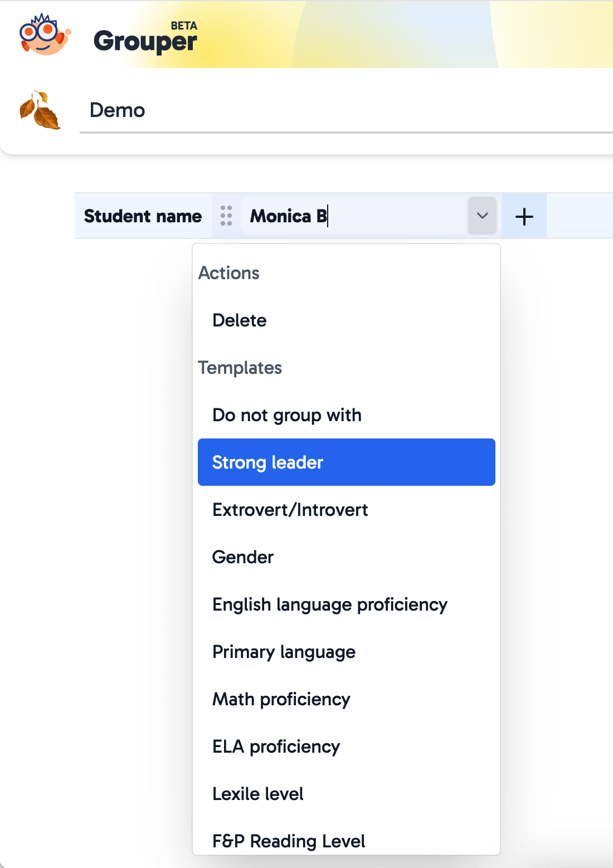Open the column options chevron dropdown
Image resolution: width=613 pixels, height=868 pixels.
481,216
